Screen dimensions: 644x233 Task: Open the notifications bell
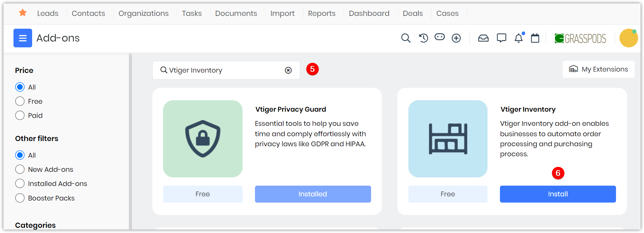pyautogui.click(x=519, y=38)
